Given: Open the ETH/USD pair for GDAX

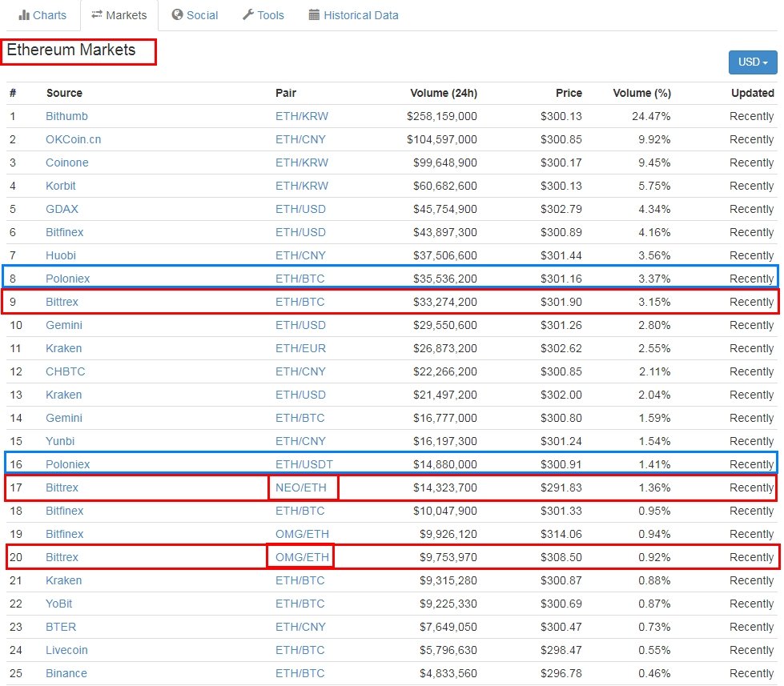Looking at the screenshot, I should click(x=300, y=209).
